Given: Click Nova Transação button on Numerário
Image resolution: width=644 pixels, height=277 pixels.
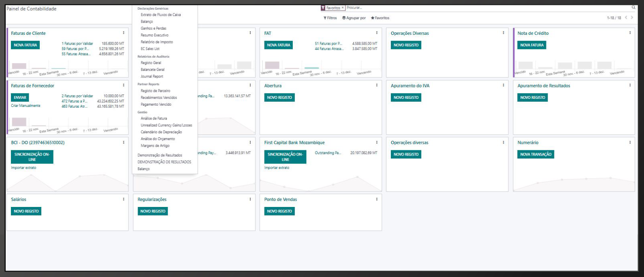Looking at the screenshot, I should pos(535,154).
